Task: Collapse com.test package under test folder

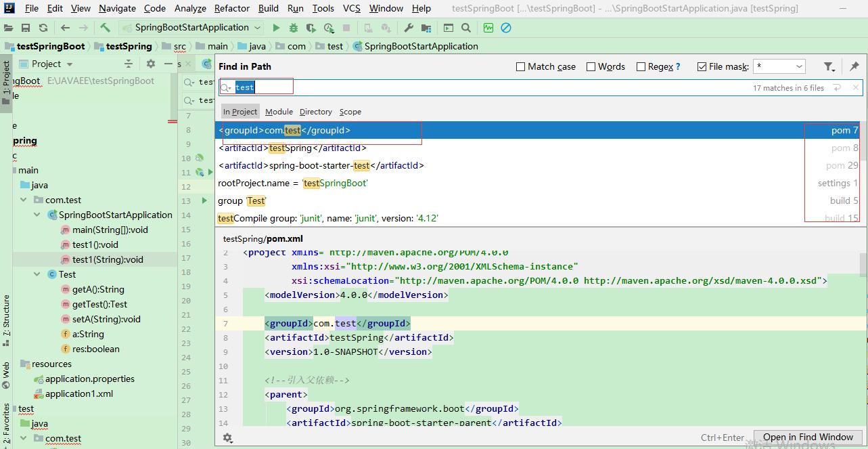Action: coord(24,438)
